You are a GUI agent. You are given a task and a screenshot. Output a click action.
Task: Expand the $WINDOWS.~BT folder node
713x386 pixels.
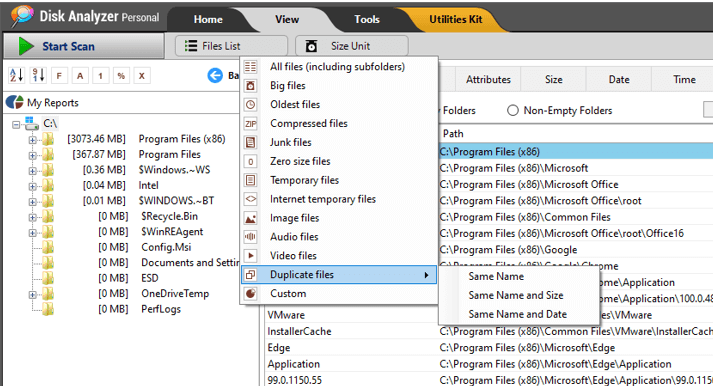tap(33, 202)
